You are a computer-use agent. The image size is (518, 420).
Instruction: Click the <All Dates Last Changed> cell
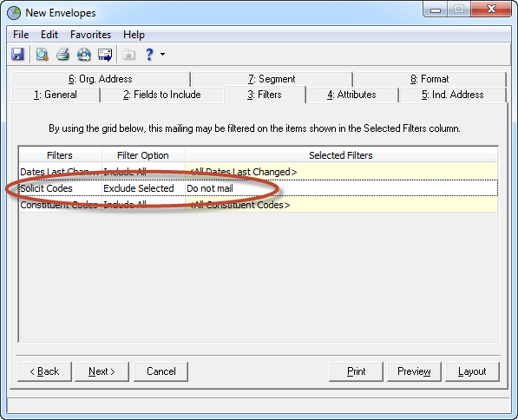click(x=341, y=172)
